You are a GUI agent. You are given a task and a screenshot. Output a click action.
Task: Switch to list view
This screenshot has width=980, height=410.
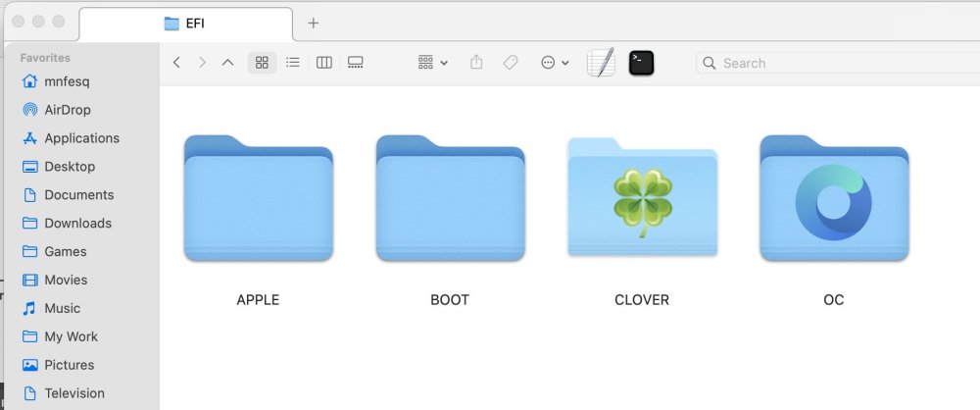pos(292,63)
